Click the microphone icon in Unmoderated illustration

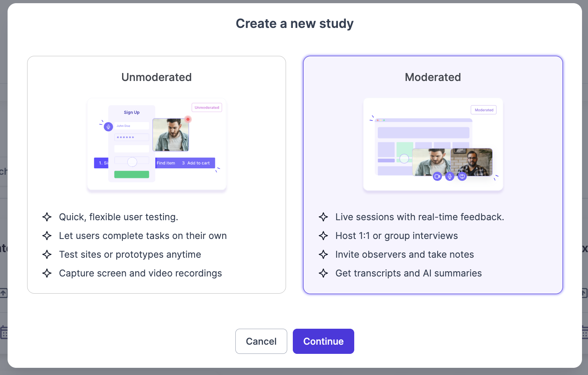pyautogui.click(x=108, y=127)
